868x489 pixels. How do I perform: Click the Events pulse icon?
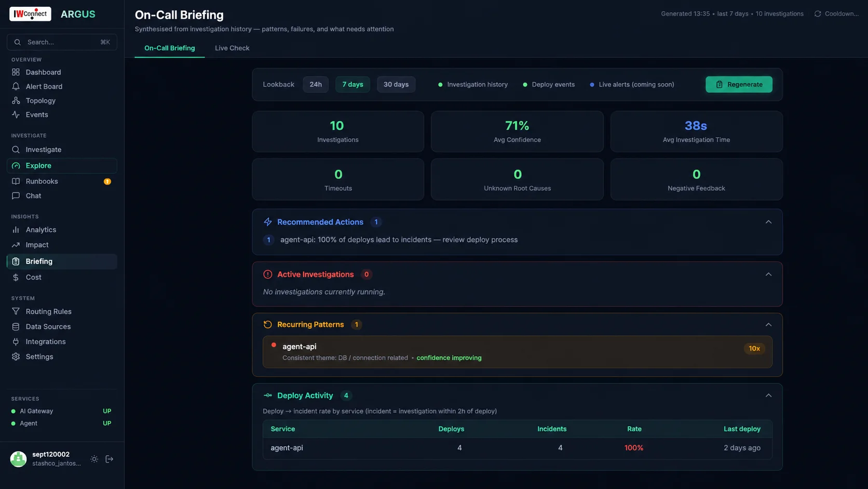16,114
